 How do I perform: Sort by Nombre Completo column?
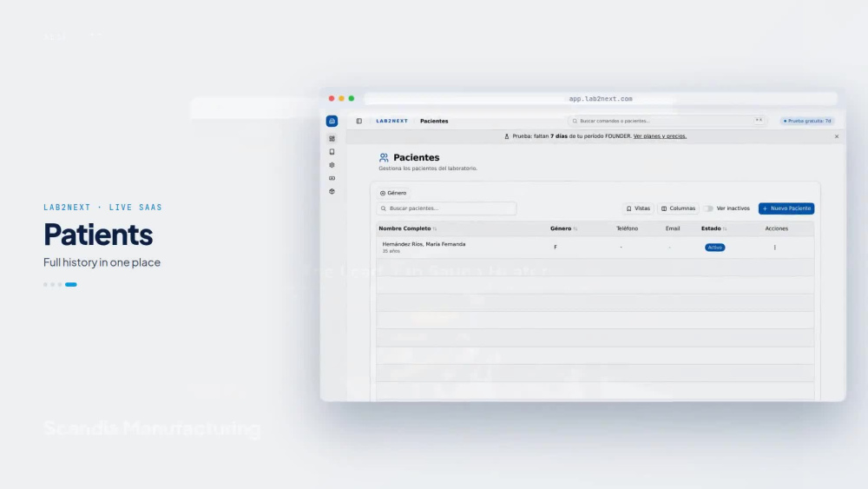click(407, 228)
